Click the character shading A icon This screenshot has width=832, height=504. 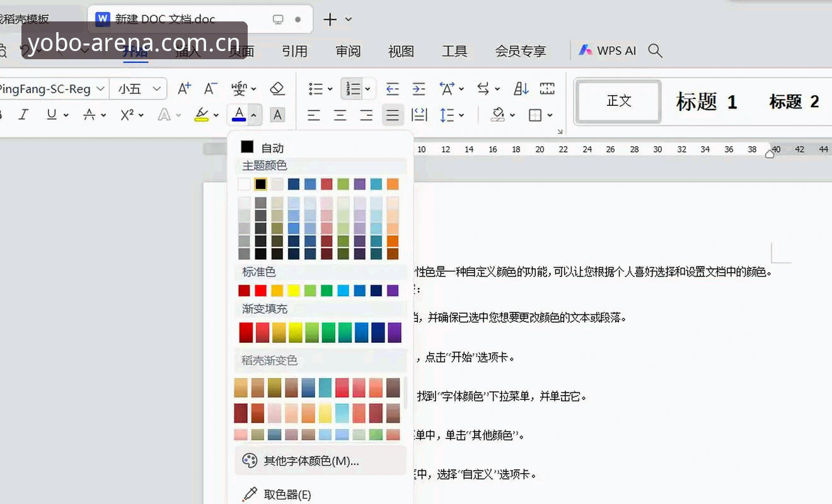click(277, 115)
